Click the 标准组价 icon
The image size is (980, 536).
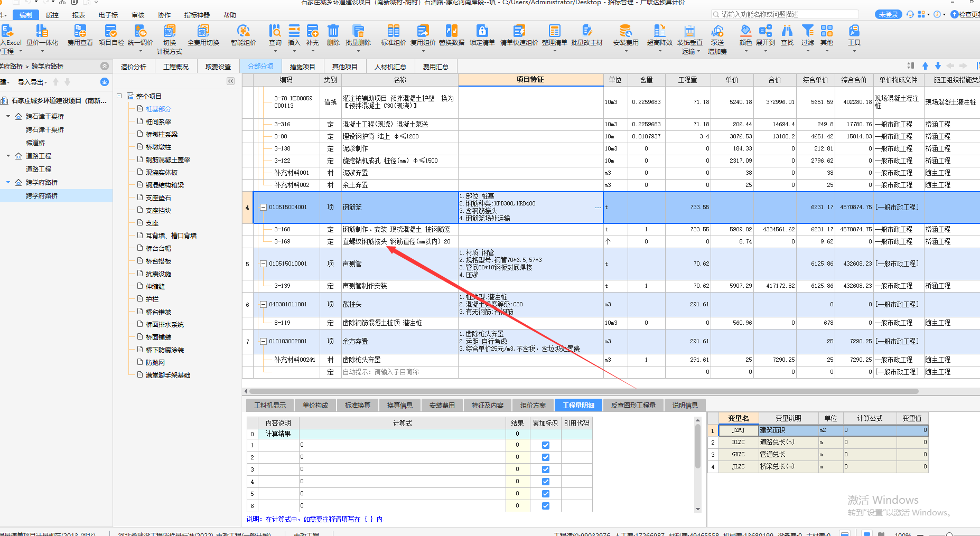coord(394,35)
